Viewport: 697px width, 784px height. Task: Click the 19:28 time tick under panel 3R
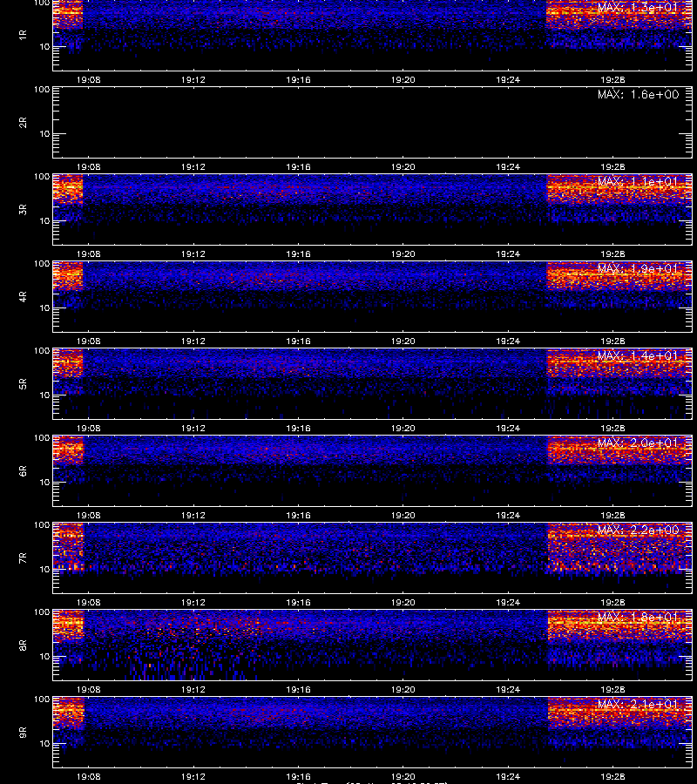(x=613, y=254)
